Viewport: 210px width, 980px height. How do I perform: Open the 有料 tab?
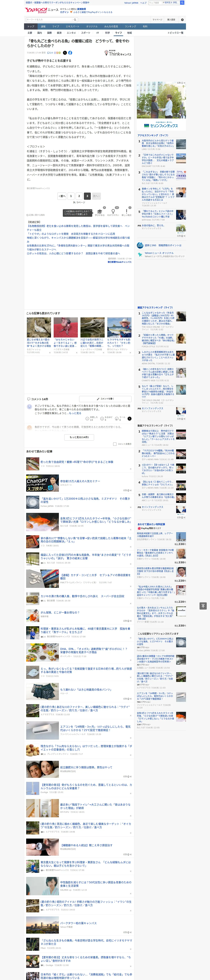point(145,27)
